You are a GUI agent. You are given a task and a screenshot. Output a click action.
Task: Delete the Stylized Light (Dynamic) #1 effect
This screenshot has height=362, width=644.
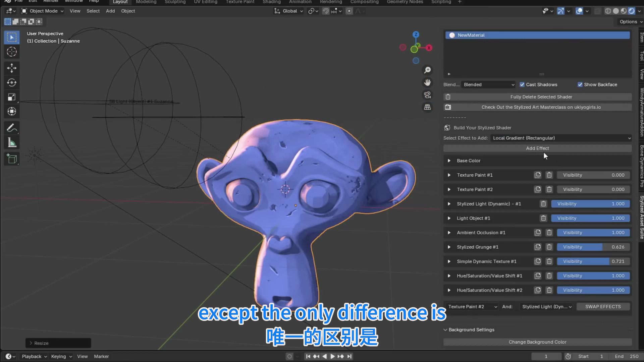click(x=543, y=203)
